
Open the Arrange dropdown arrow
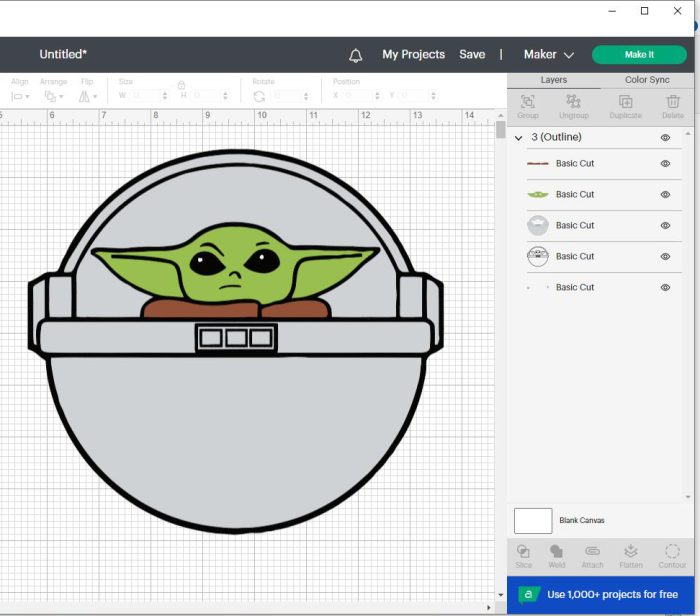coord(61,97)
